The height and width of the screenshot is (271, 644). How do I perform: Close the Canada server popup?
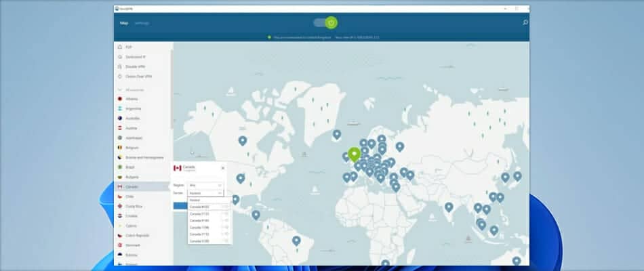[223, 168]
